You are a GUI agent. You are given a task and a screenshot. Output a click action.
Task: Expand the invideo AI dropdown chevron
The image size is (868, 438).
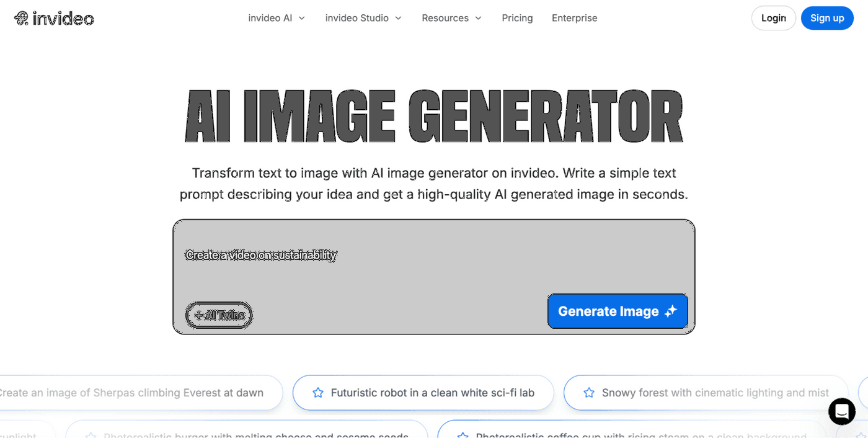[x=302, y=18]
